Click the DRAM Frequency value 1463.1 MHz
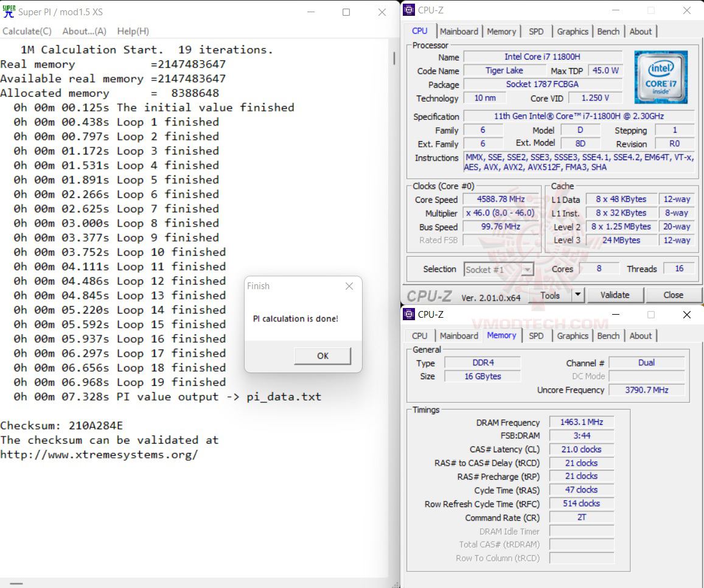Image resolution: width=704 pixels, height=588 pixels. (582, 422)
